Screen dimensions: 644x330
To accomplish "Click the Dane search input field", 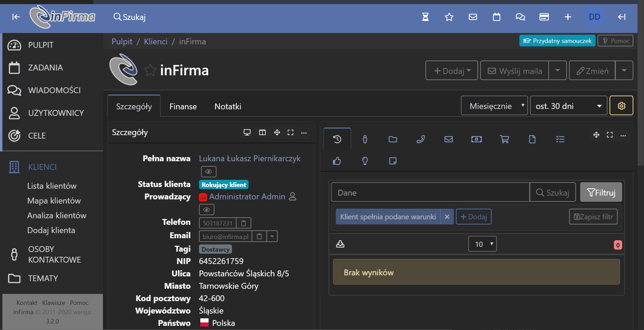I will coord(430,192).
